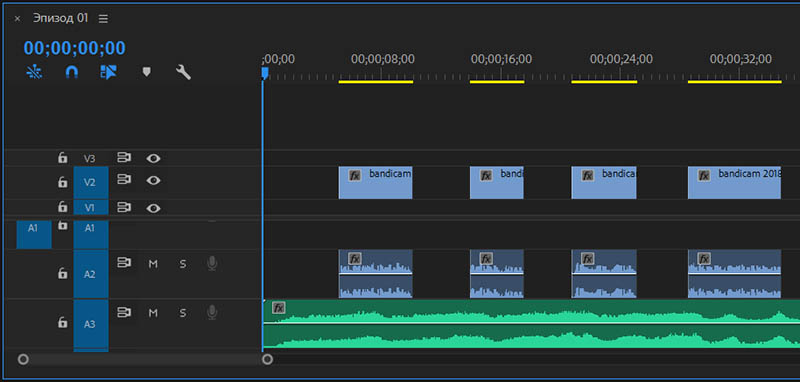Mute audio track A3
Viewport: 800px width, 382px height.
pos(153,313)
